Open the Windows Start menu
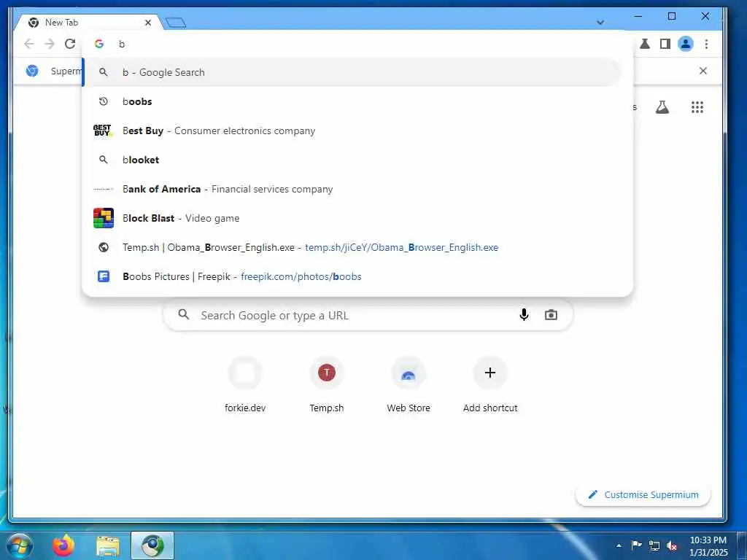 pyautogui.click(x=20, y=545)
